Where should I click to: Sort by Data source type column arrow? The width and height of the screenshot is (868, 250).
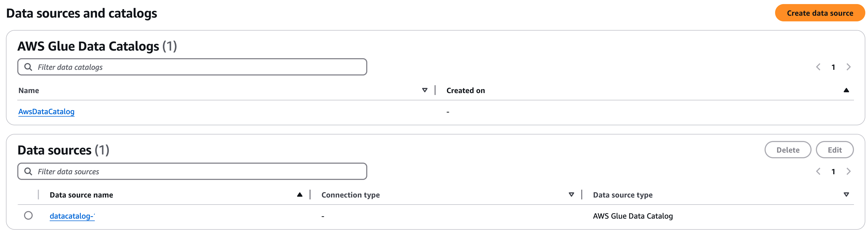846,195
